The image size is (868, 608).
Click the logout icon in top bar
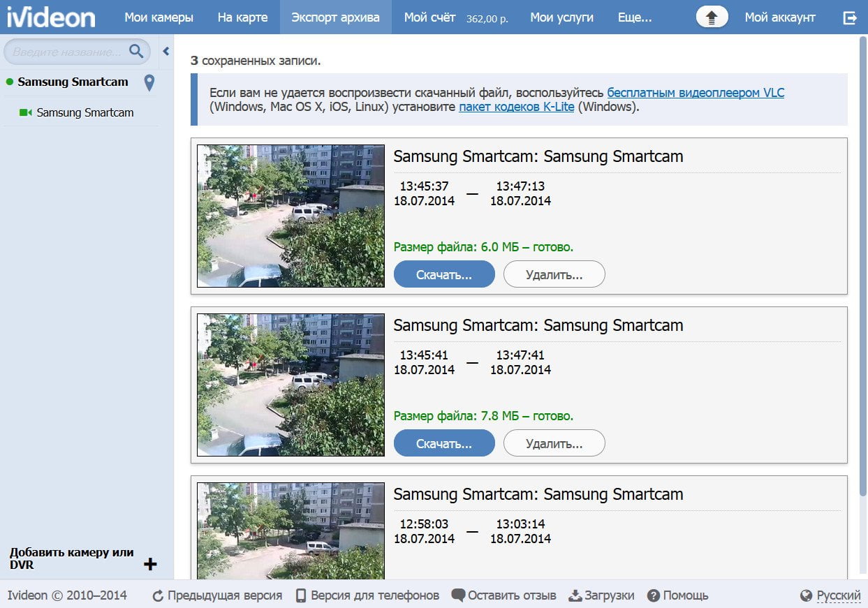coord(850,17)
